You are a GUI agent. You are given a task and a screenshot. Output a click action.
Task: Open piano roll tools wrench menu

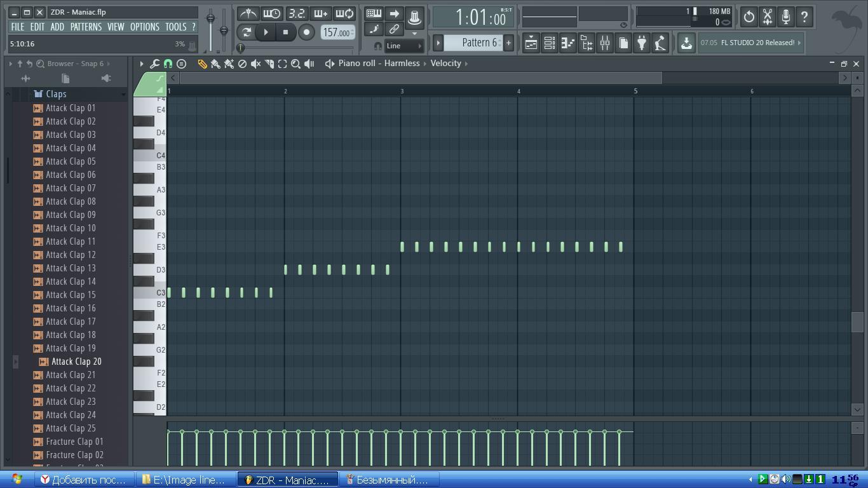tap(154, 64)
